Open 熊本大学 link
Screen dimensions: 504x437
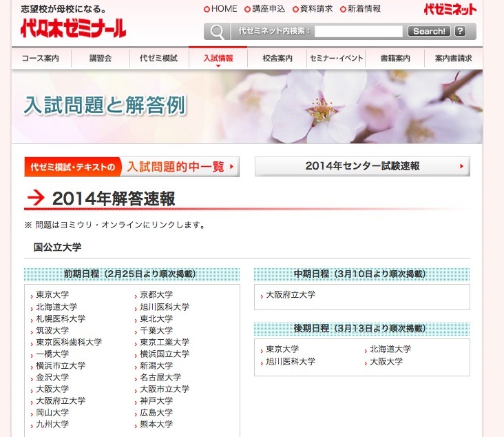coord(156,424)
